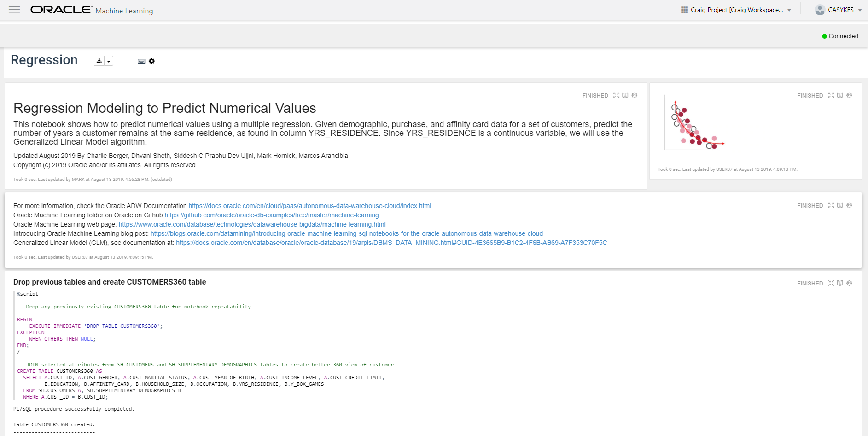This screenshot has height=436, width=868.
Task: Expand the title paragraph to fullscreen
Action: 616,95
